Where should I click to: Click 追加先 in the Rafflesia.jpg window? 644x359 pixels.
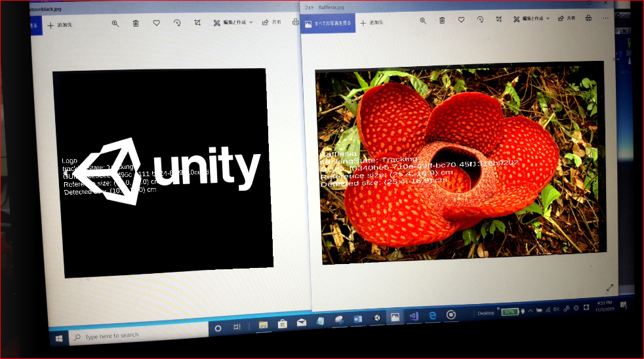(372, 22)
